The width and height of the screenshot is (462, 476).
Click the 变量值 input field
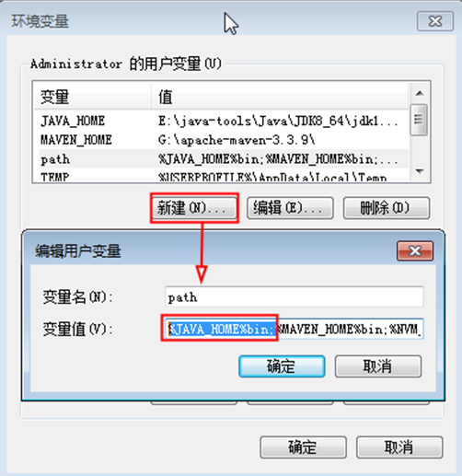295,329
